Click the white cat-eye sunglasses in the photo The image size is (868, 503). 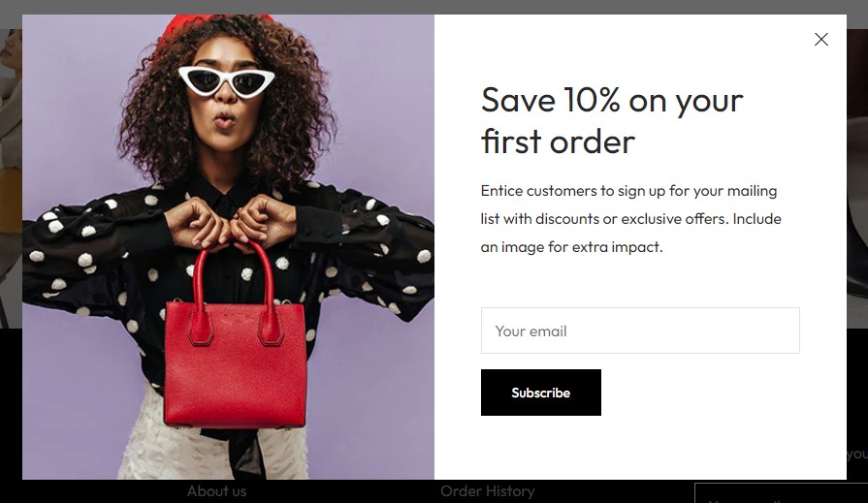point(226,80)
